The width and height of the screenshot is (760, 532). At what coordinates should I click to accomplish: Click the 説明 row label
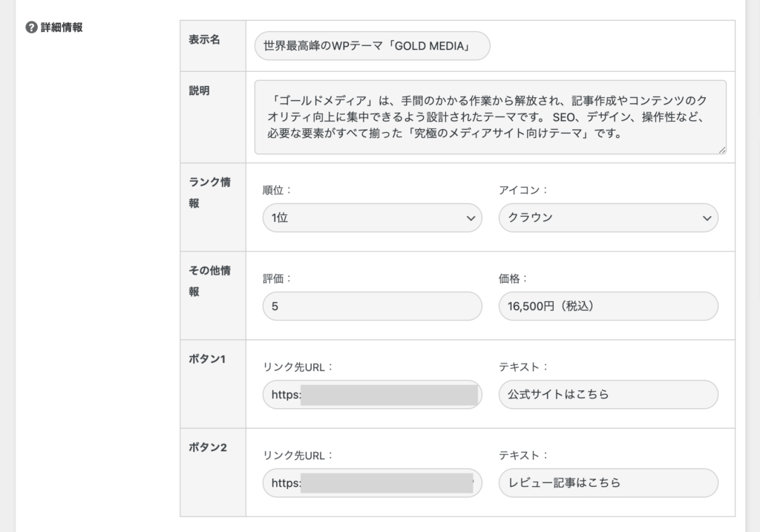[x=199, y=91]
